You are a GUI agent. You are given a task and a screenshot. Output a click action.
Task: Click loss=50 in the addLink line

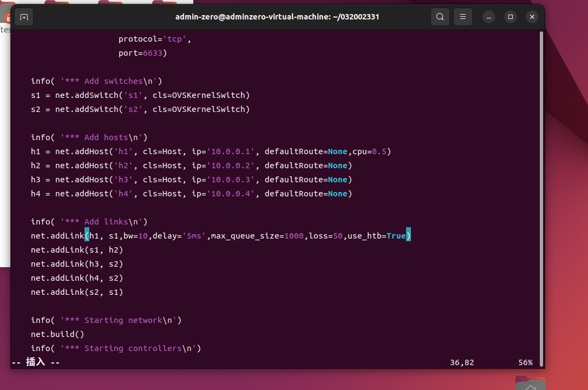[325, 236]
